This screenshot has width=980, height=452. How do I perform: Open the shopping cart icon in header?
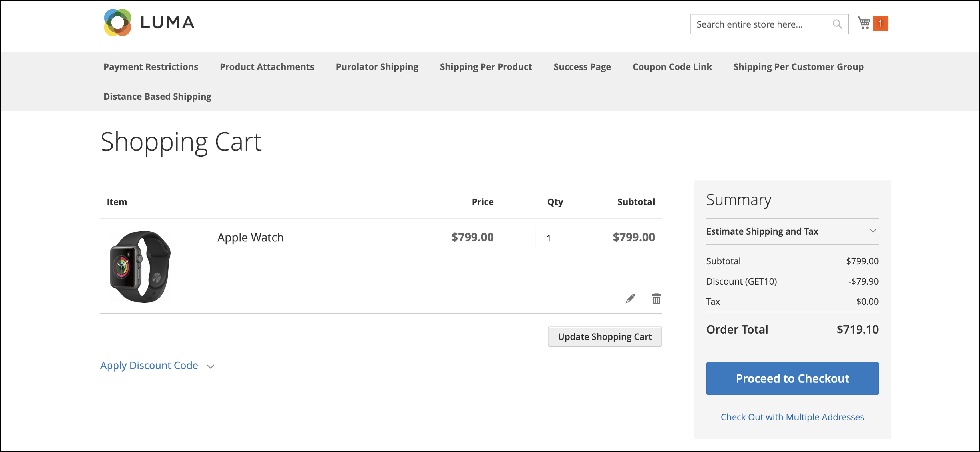(x=864, y=23)
